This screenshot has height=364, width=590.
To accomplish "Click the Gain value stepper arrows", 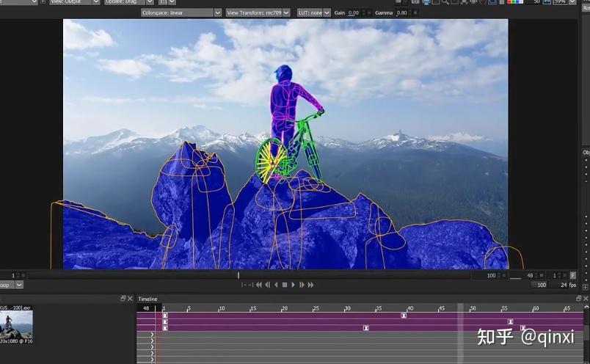I will pos(363,12).
